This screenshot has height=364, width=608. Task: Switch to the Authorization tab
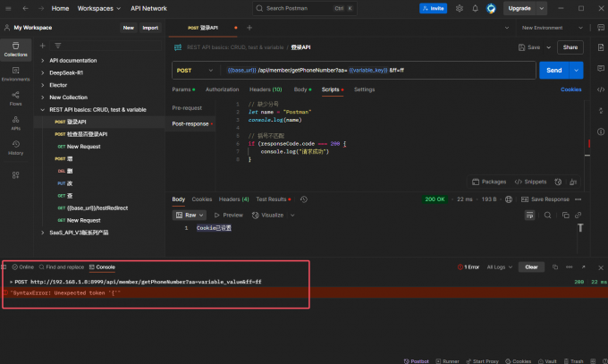[222, 89]
